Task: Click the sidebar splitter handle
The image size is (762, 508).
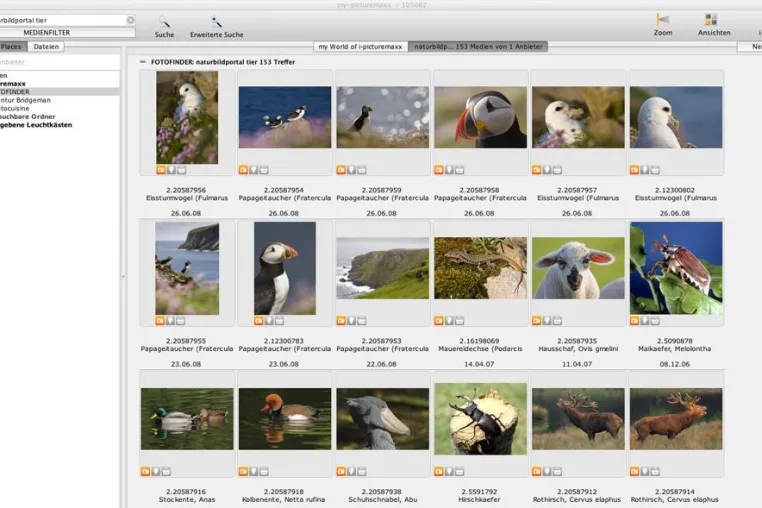Action: click(x=123, y=276)
